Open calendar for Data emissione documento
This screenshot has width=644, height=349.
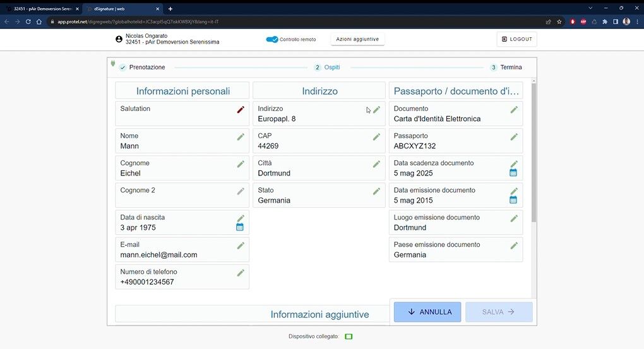[x=513, y=199]
